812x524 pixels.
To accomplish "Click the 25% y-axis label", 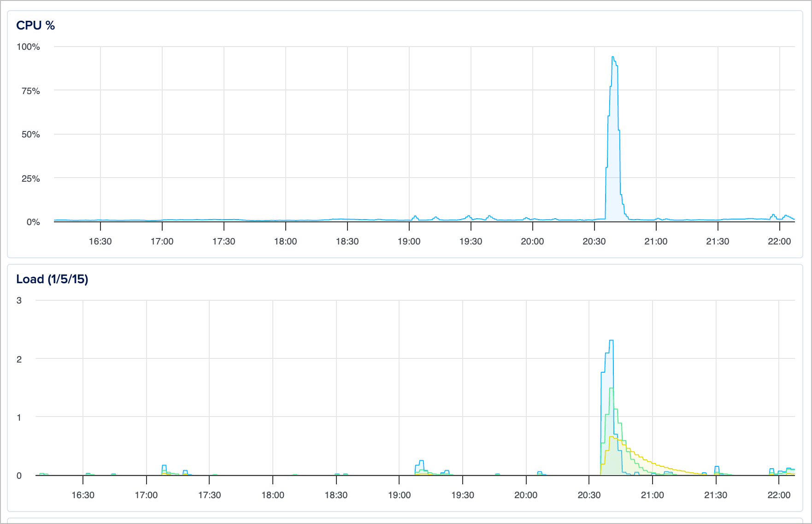I will tap(30, 179).
